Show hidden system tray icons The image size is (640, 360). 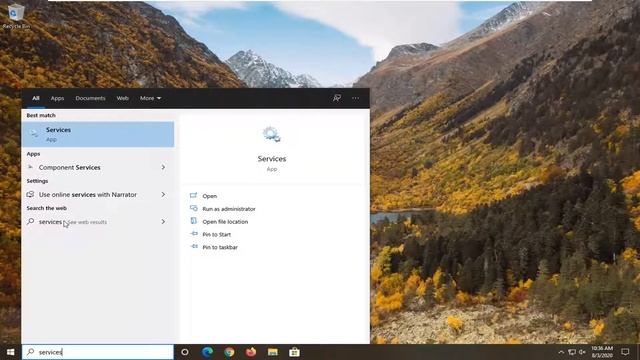point(561,352)
